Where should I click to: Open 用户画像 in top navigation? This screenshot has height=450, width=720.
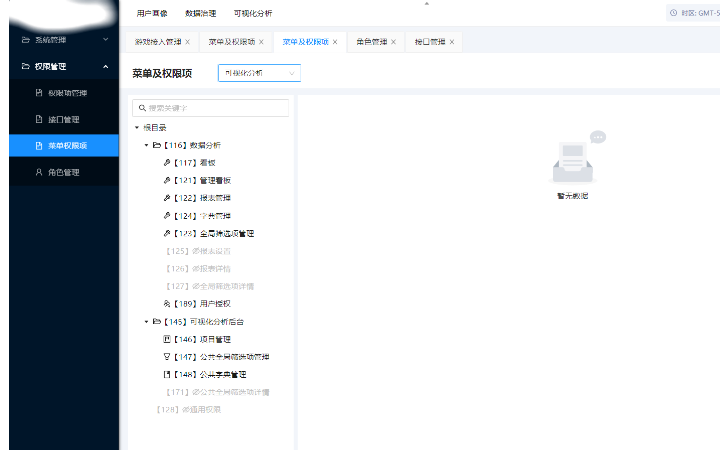[152, 13]
